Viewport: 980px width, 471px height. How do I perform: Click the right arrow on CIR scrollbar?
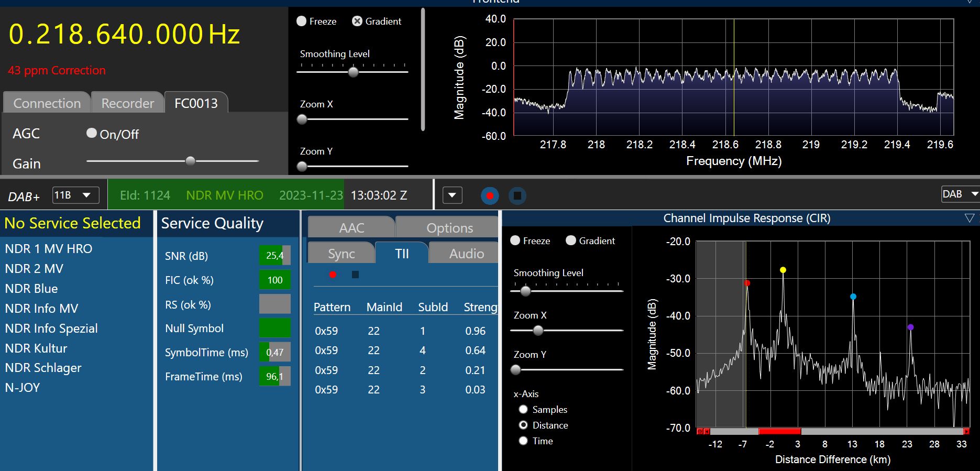tap(966, 431)
